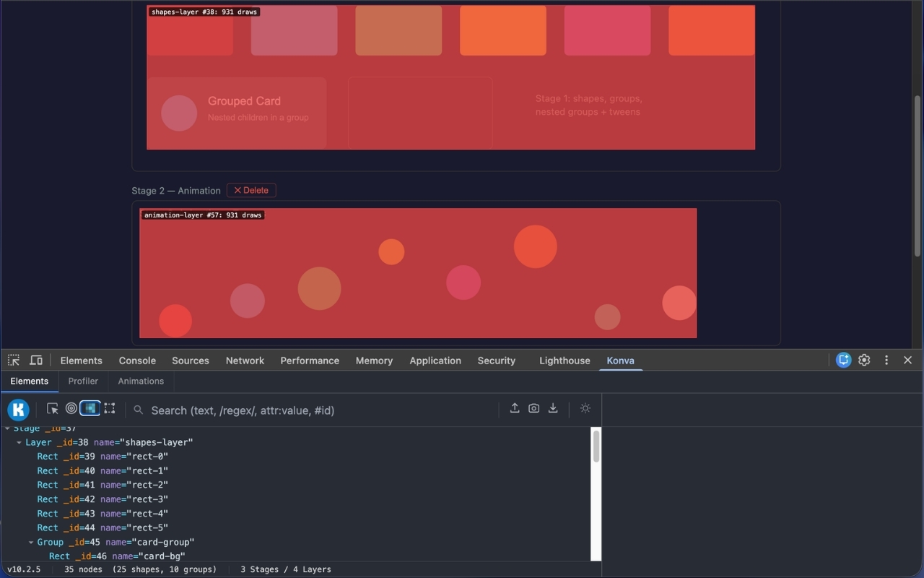Switch to Konva Animations sub-tab
924x578 pixels.
tap(141, 381)
